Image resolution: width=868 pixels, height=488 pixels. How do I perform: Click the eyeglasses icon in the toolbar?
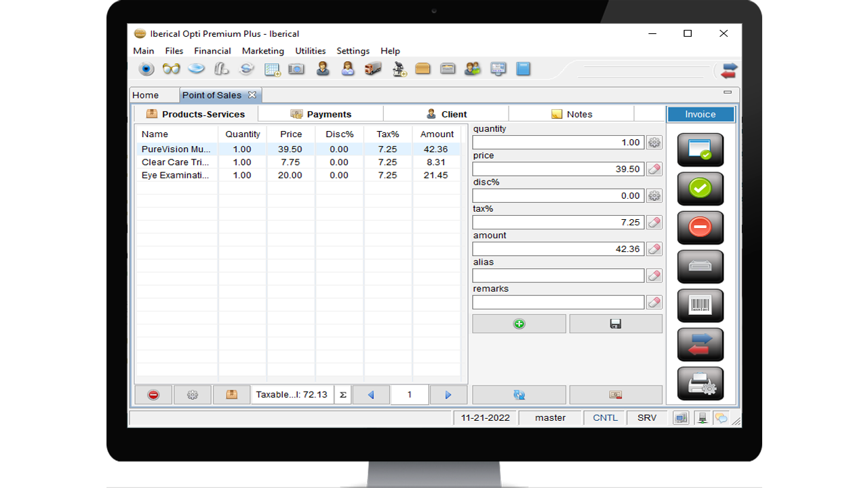coord(172,69)
